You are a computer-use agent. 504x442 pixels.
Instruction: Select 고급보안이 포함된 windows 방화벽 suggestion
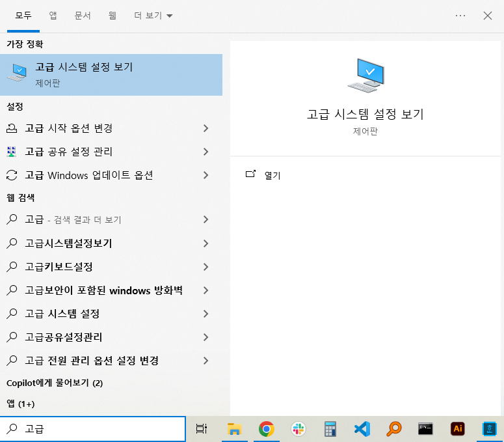[111, 290]
